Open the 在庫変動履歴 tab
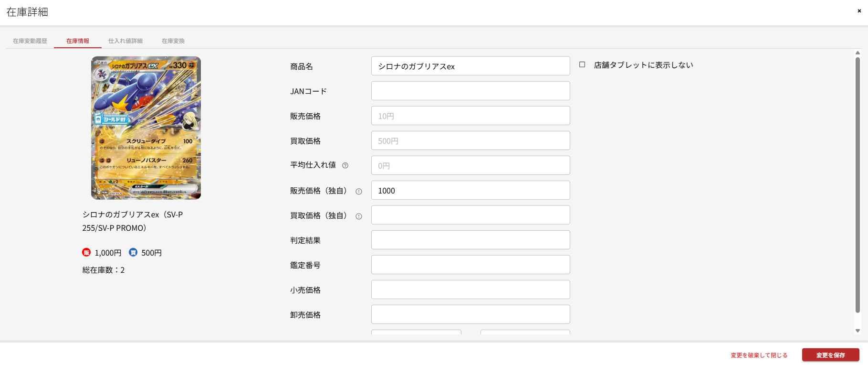Image resolution: width=868 pixels, height=365 pixels. (x=30, y=41)
